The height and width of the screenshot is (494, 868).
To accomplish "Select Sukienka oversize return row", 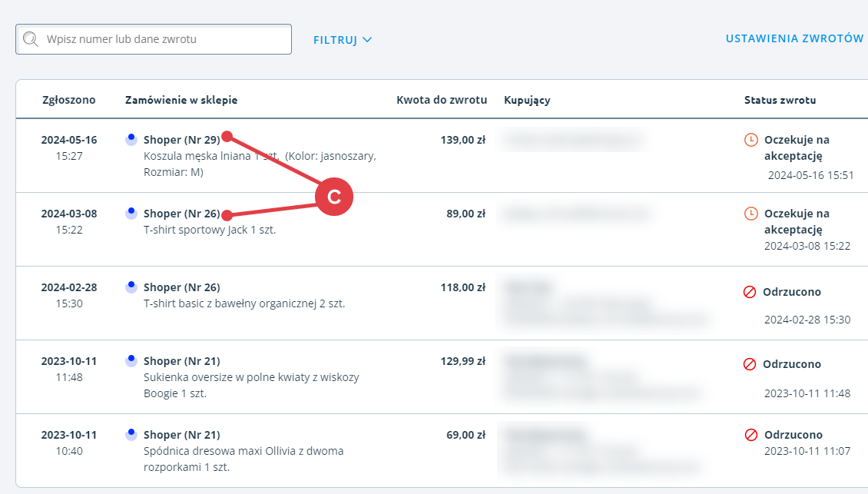I will pos(442,376).
